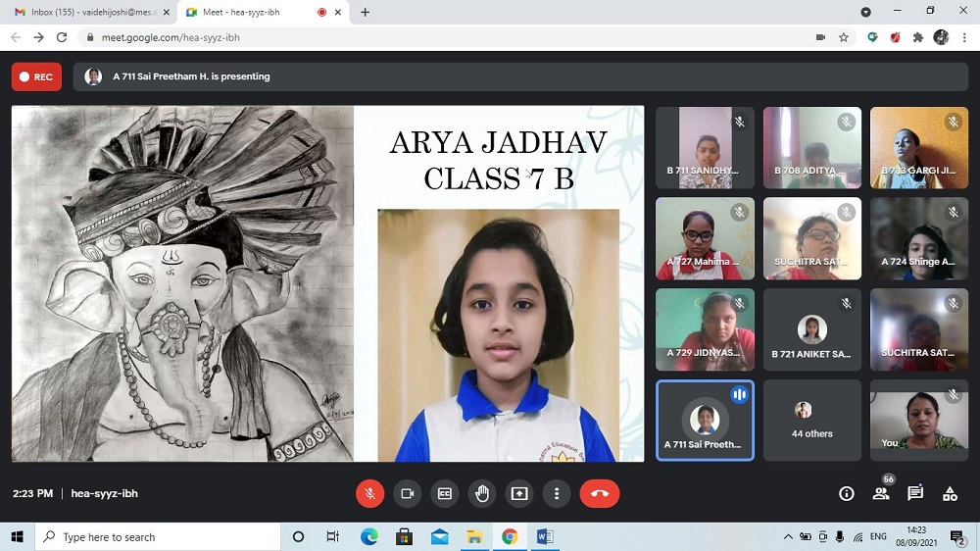
Task: Open the chat panel icon
Action: tap(915, 493)
